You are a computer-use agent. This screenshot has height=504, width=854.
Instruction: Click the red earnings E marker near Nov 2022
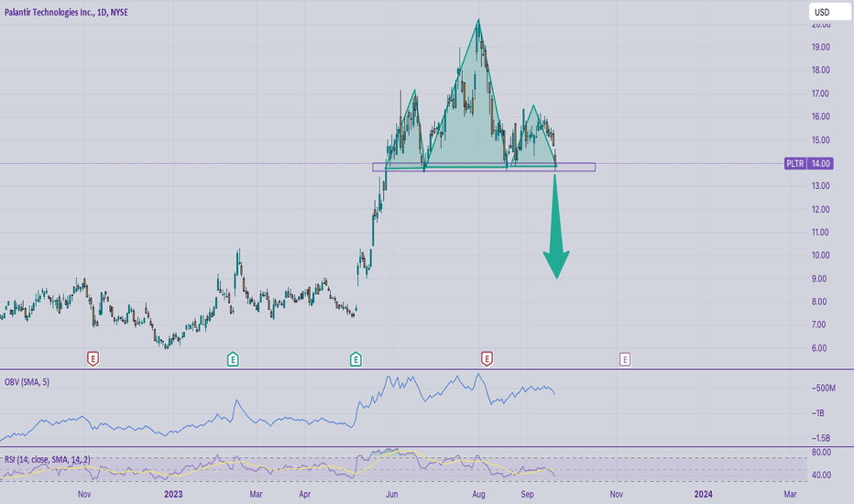click(x=93, y=359)
